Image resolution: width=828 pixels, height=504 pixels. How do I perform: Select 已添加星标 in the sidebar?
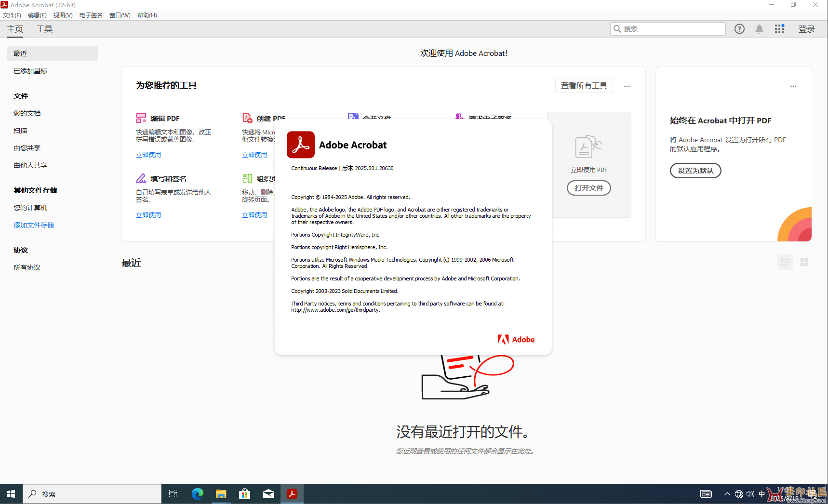[x=30, y=71]
